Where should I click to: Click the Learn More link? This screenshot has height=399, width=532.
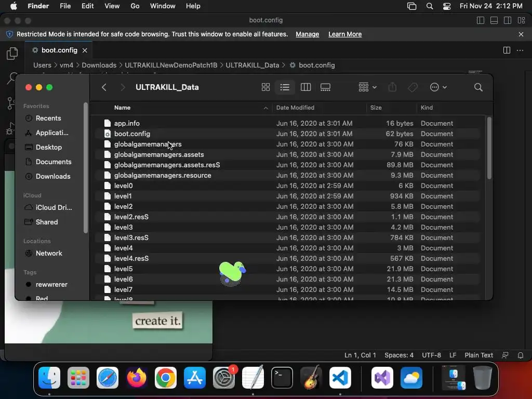click(345, 34)
